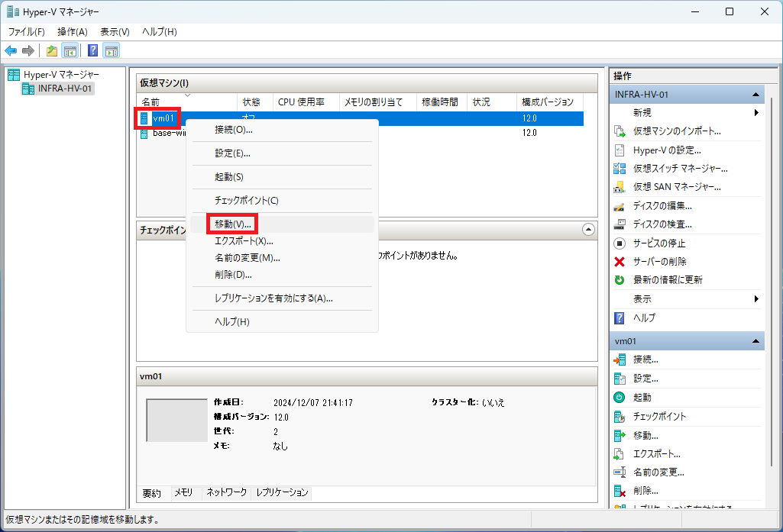Click the red X サーバーの削除 icon
This screenshot has width=783, height=532.
click(620, 262)
